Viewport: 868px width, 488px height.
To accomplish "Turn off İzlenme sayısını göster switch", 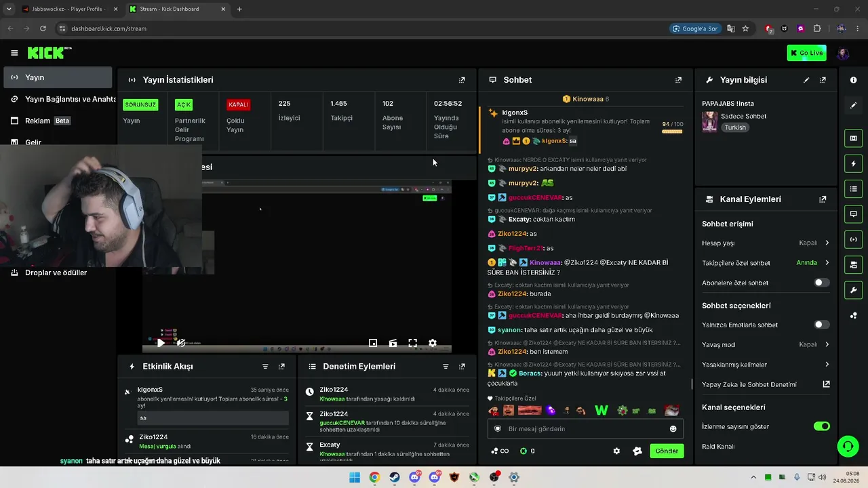I will (821, 426).
